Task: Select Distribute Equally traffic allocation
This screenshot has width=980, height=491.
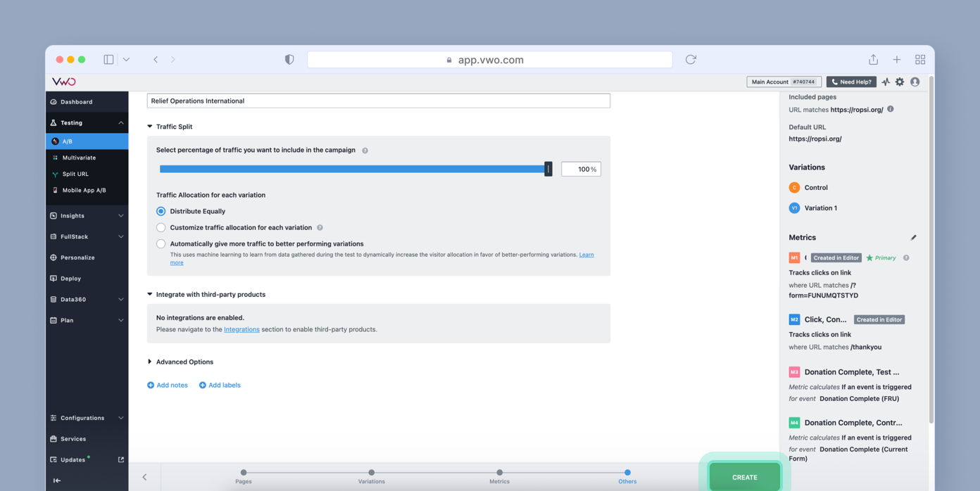Action: (x=161, y=211)
